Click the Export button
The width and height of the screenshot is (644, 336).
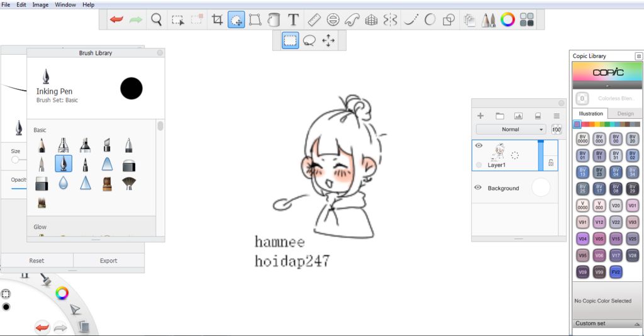point(108,260)
